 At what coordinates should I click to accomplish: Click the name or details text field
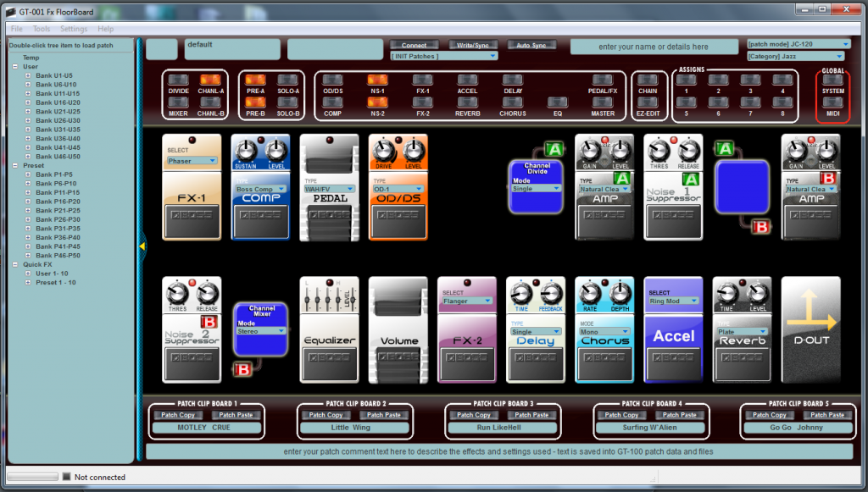pyautogui.click(x=654, y=47)
